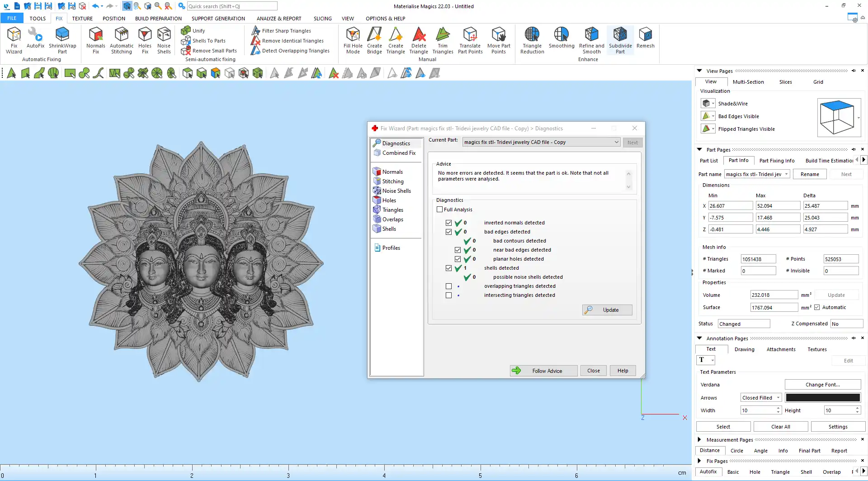Switch to the Part Fixing Info tab
The image size is (868, 481).
(x=777, y=161)
